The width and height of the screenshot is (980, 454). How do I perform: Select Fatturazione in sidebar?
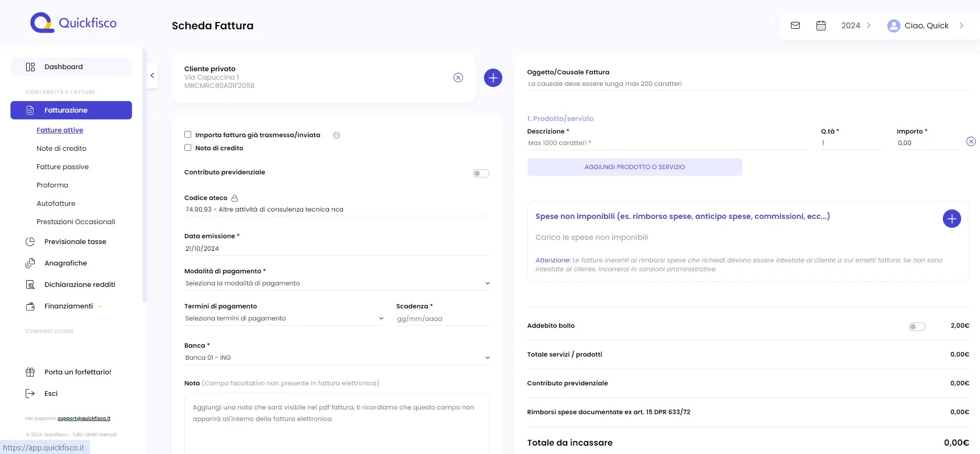[71, 110]
